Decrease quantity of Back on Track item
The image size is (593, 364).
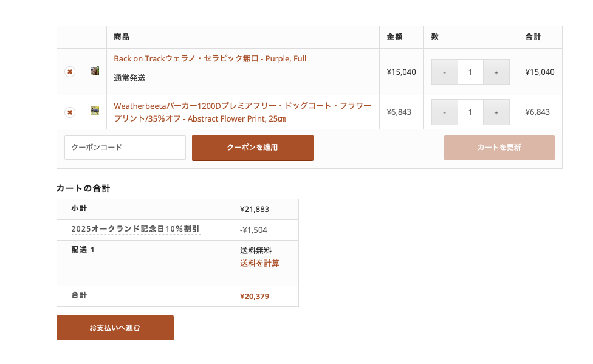tap(445, 72)
